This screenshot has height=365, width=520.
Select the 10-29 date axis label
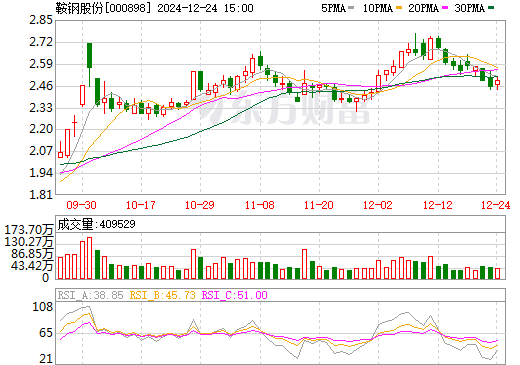coord(200,205)
